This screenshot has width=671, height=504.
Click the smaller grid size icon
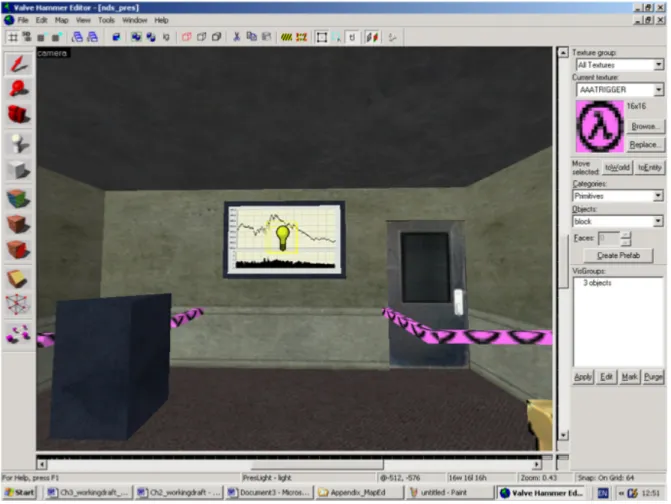pos(41,38)
